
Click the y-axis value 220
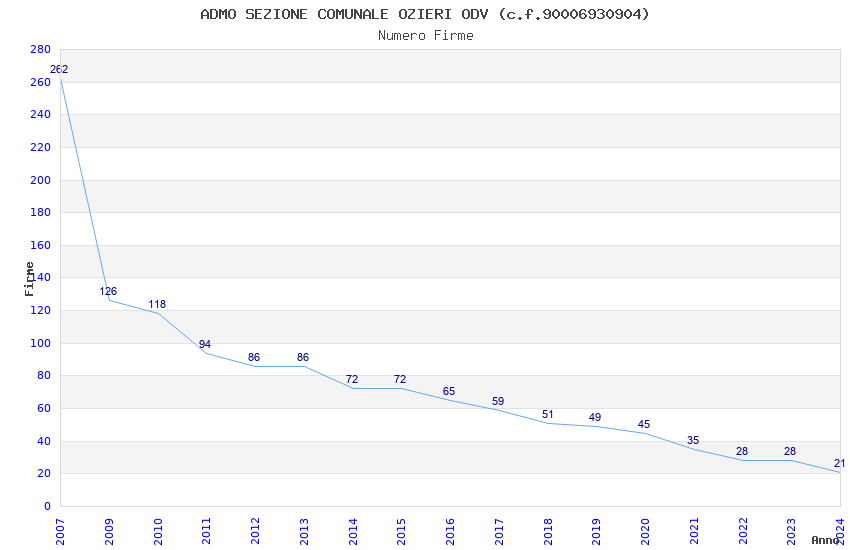pyautogui.click(x=41, y=147)
